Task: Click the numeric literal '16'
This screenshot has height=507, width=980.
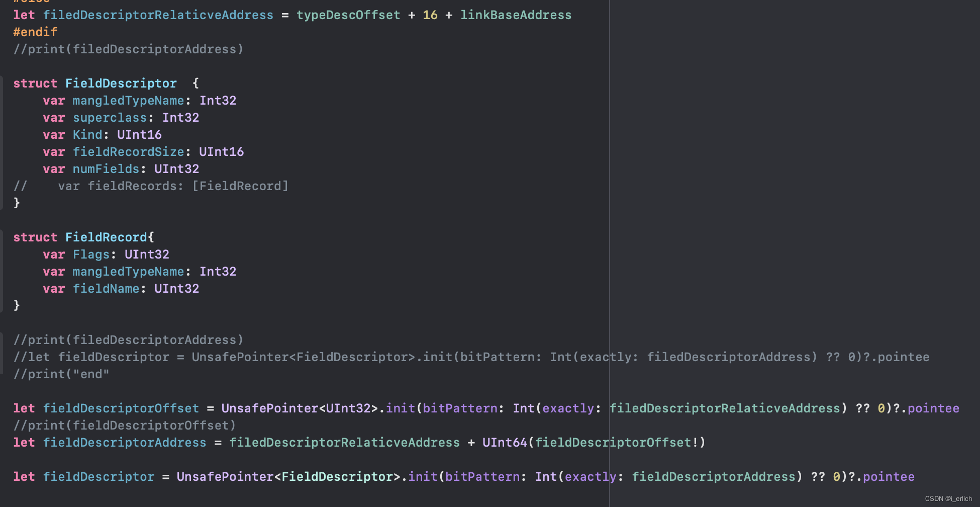Action: click(430, 15)
